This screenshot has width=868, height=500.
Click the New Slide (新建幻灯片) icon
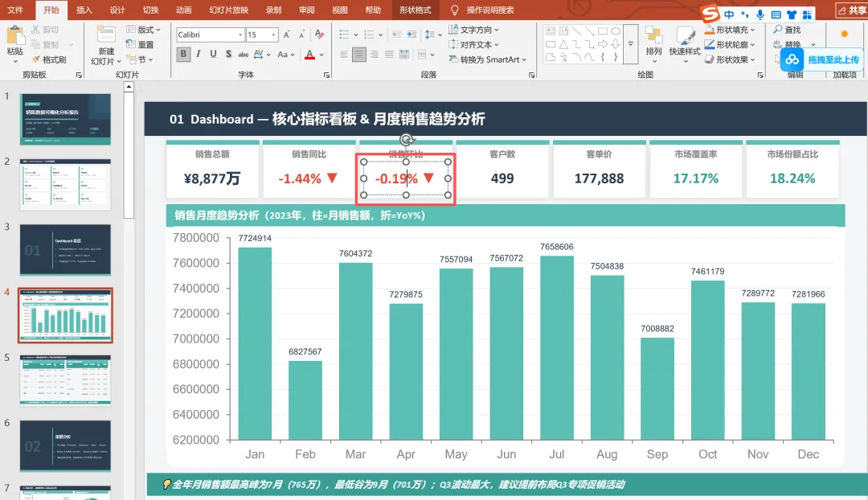tap(105, 35)
